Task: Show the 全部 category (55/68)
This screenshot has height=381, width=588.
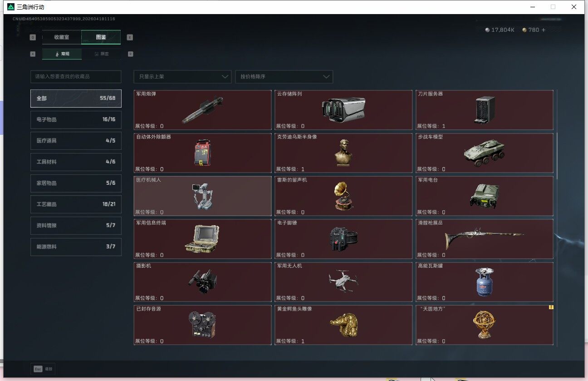Action: 76,98
